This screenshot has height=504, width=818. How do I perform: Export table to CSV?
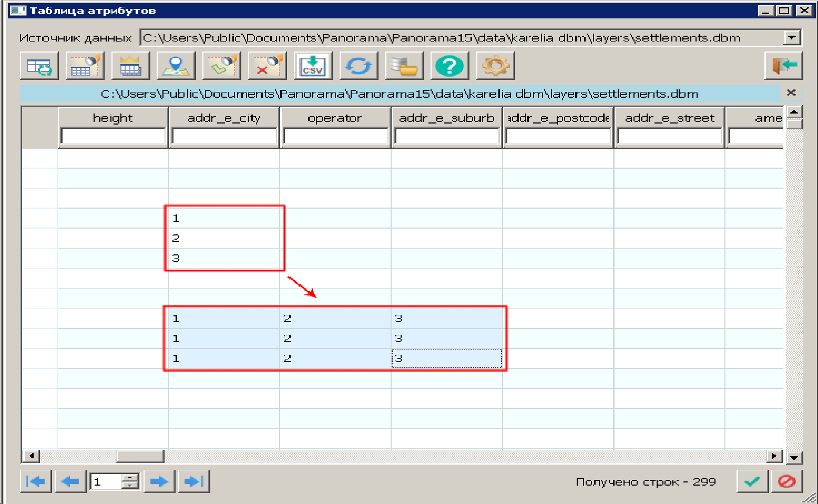point(313,66)
